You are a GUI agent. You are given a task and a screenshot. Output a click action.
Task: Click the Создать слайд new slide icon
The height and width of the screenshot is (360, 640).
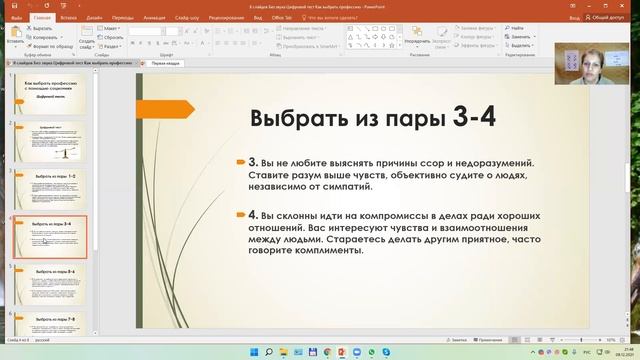coord(87,32)
